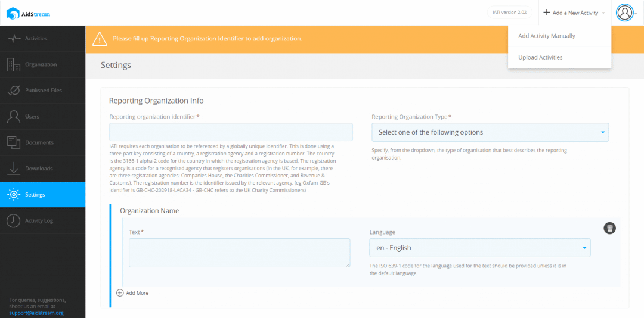
Task: Click the Organization building icon in sidebar
Action: tap(14, 64)
